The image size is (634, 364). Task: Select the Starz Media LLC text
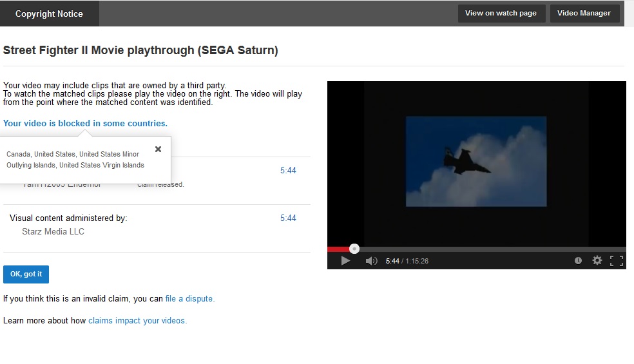53,232
